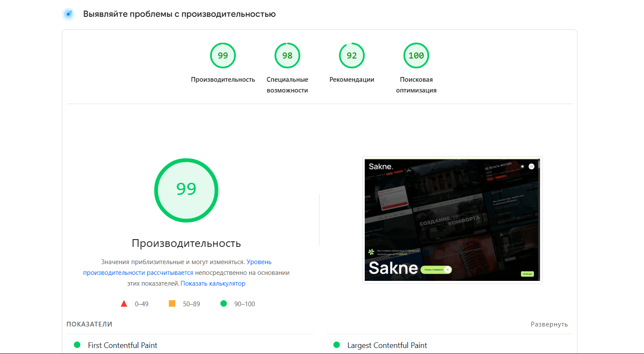
Task: Click the Поисковая оптимизация label under the gauge
Action: coord(416,85)
